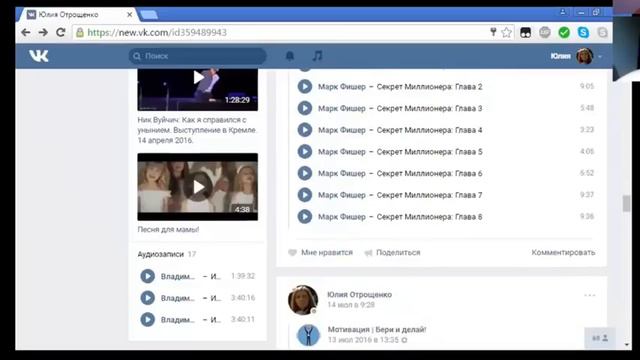Open the Песня для мамы! title link
The image size is (640, 360).
coord(168,229)
